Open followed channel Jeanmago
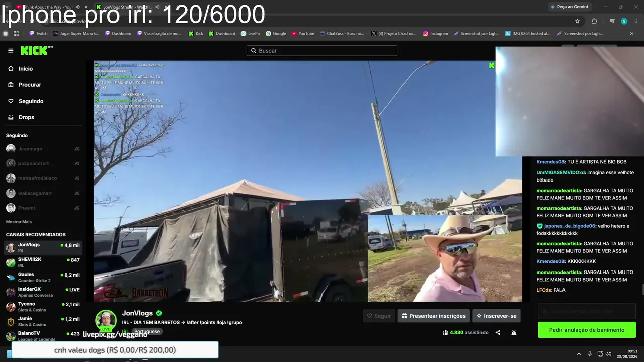This screenshot has height=362, width=644. click(42, 149)
